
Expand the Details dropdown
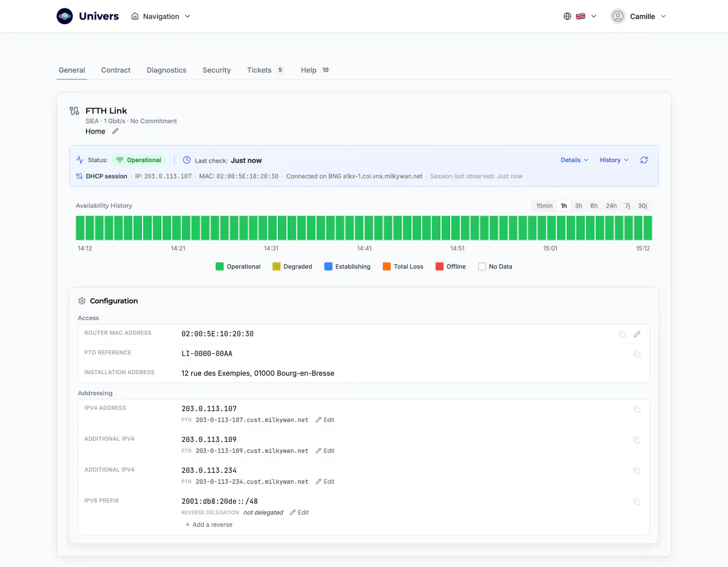(575, 160)
